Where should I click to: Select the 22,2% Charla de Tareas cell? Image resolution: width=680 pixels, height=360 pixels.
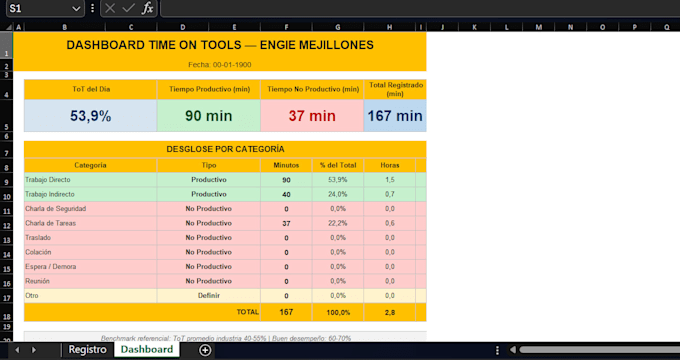pyautogui.click(x=338, y=223)
